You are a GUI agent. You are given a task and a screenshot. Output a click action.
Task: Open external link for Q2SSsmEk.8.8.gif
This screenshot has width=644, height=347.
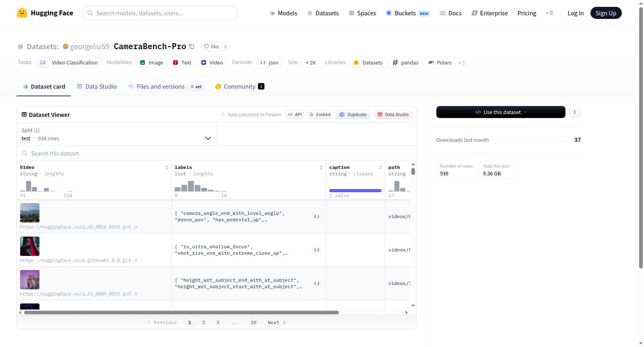(136, 261)
